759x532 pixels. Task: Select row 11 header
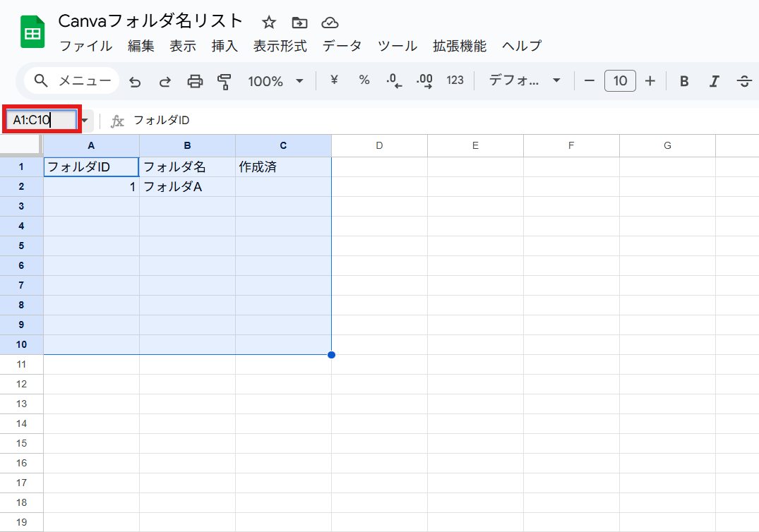(21, 364)
